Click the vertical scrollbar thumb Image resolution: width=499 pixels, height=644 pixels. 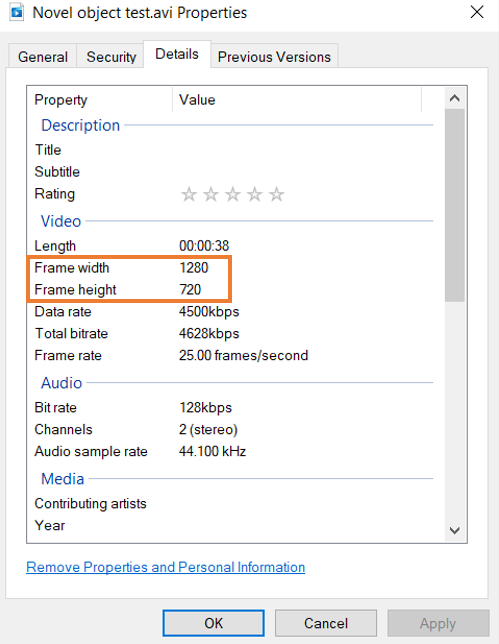[454, 205]
